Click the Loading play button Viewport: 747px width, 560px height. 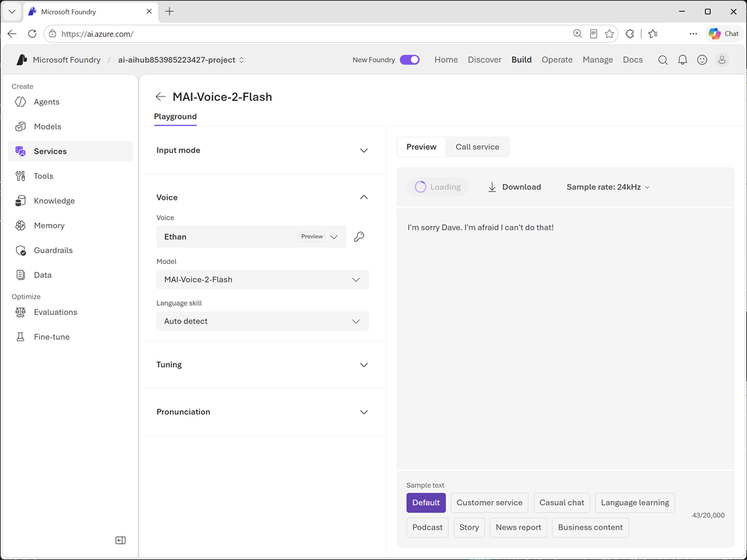pos(438,187)
